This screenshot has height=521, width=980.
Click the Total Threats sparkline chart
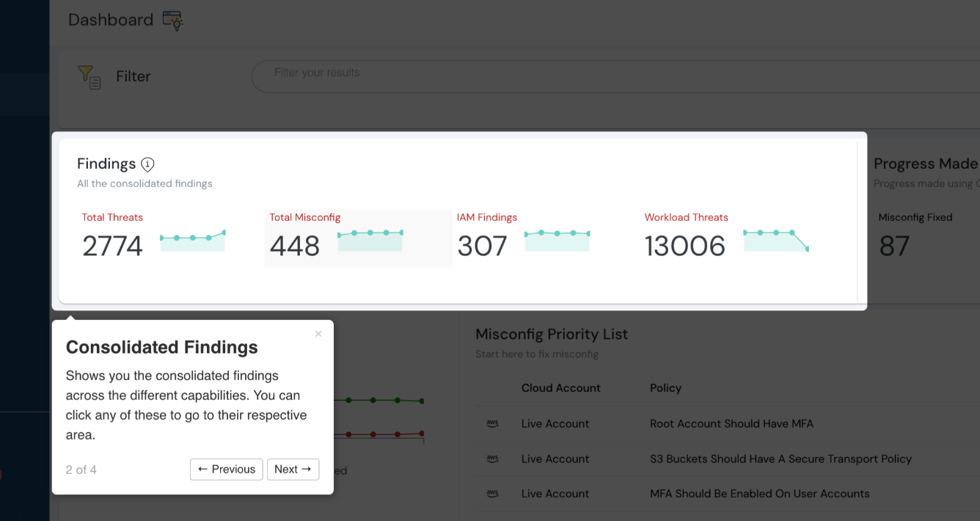click(x=192, y=241)
